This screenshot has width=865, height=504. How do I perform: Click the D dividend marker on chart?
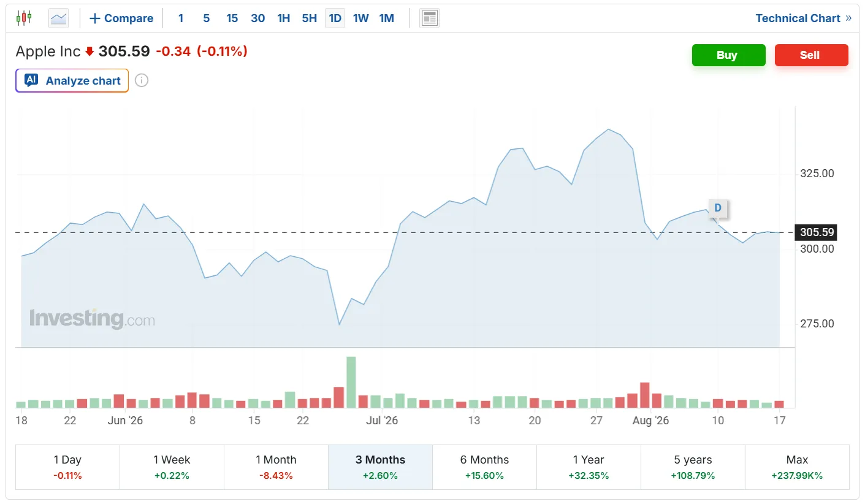[718, 208]
